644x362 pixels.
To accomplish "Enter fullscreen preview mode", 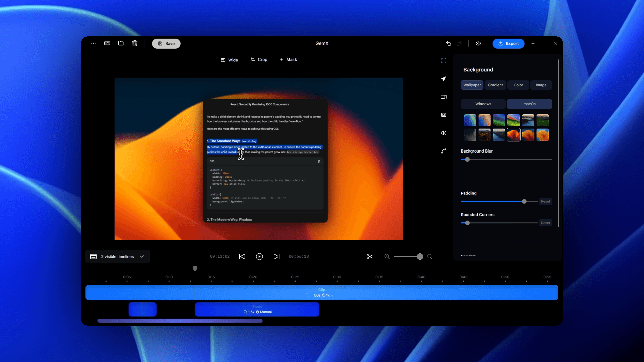I will point(444,61).
